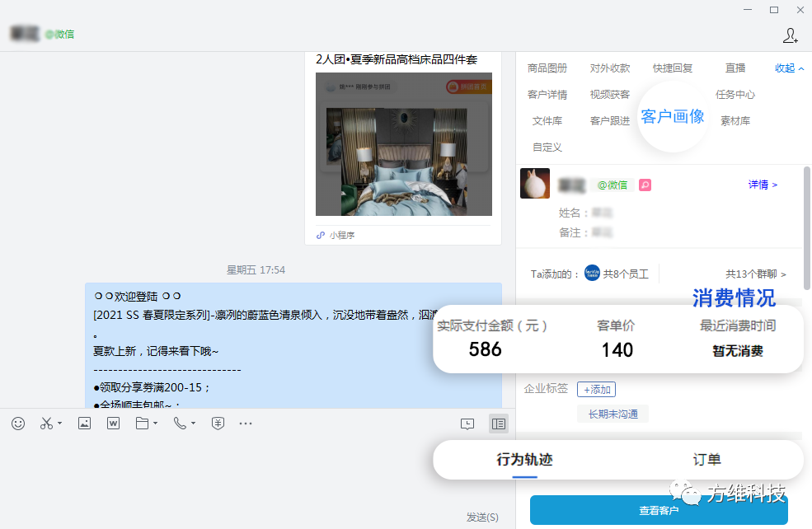The height and width of the screenshot is (529, 812).
Task: Click the scissors screenshot tool
Action: tap(46, 424)
